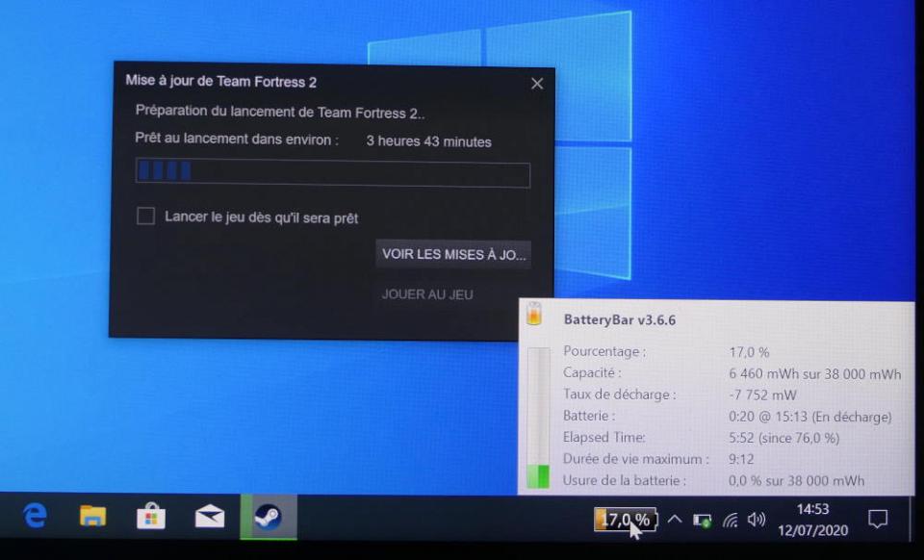Click the battery icon in BatteryBar popup header

[x=534, y=314]
